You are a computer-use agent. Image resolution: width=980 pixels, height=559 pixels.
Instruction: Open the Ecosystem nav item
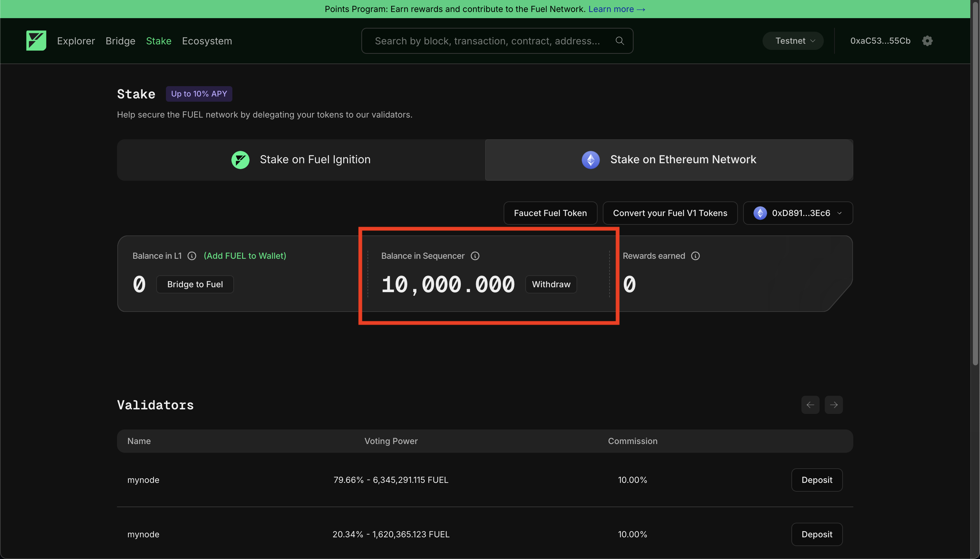[207, 41]
